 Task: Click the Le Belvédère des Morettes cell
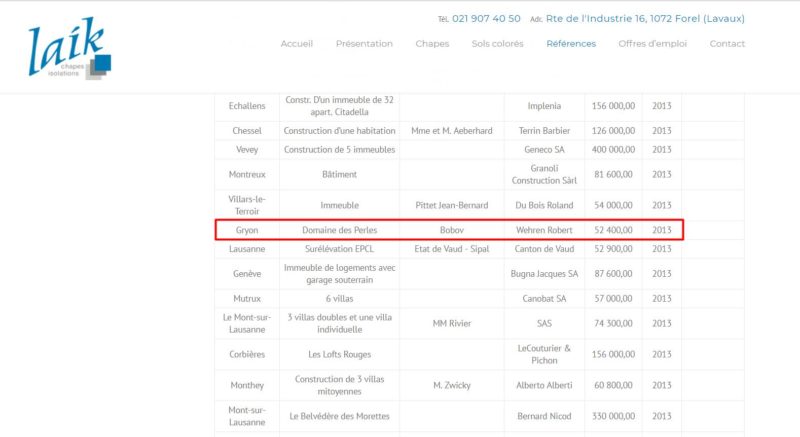[339, 415]
